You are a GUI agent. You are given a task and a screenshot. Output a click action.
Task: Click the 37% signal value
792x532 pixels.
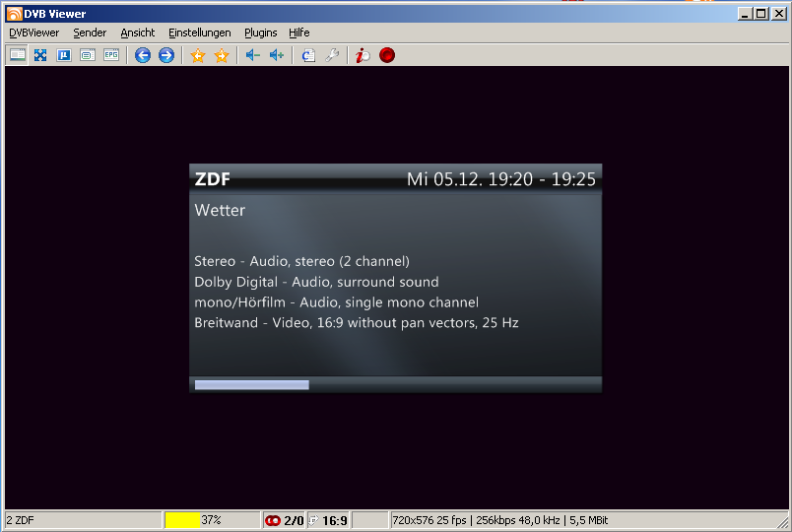point(211,520)
